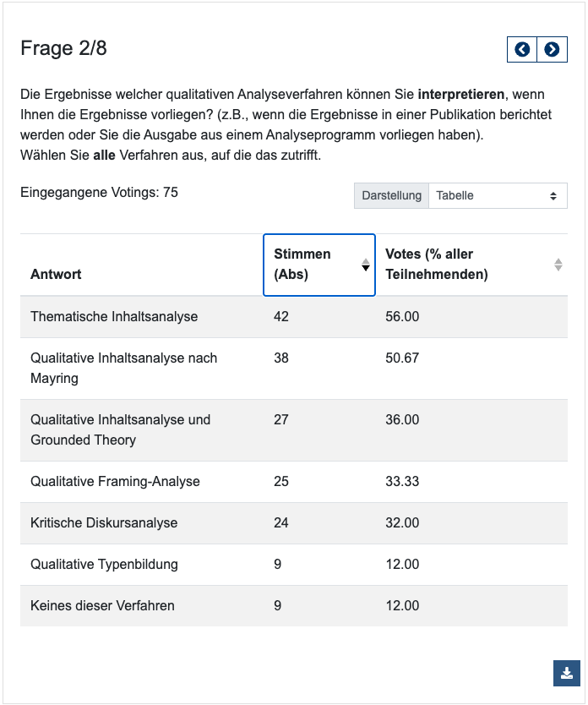This screenshot has width=588, height=705.
Task: Click the Qualitative Framing-Analyse answer
Action: (x=115, y=482)
